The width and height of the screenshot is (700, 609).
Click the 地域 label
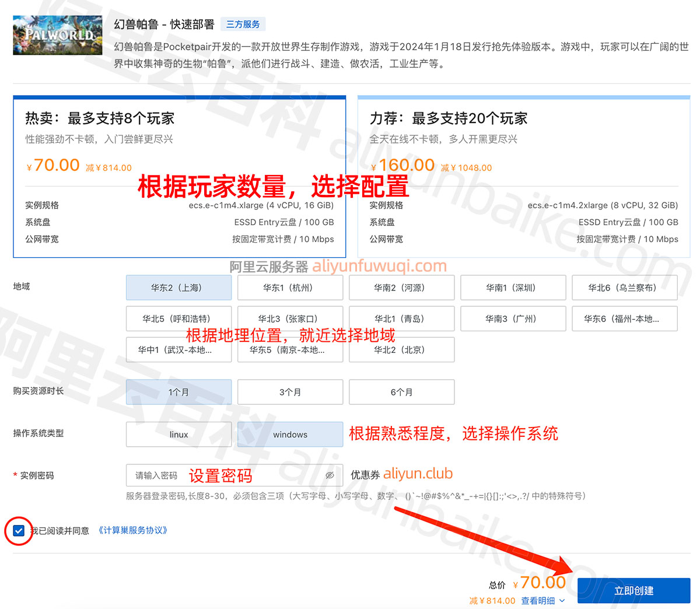[x=22, y=286]
